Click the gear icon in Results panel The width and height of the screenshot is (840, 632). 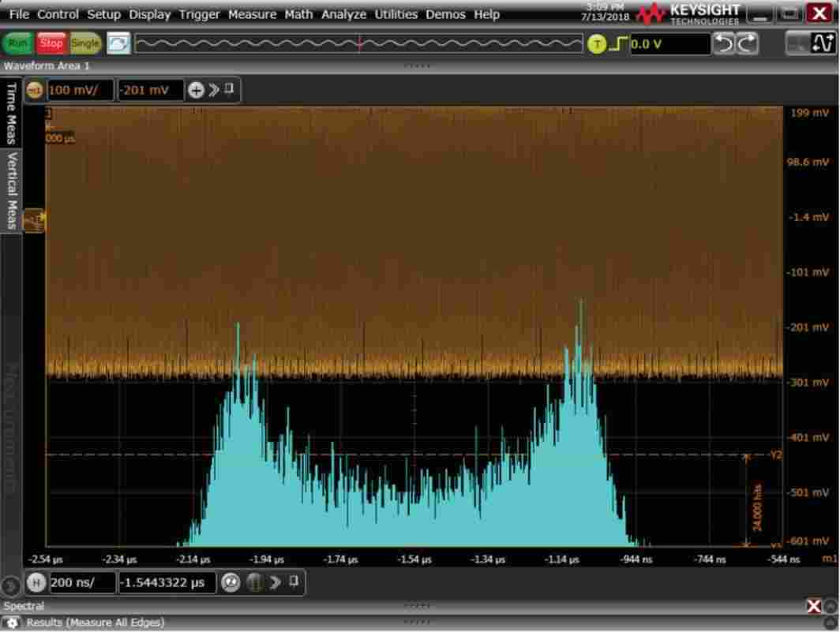coord(13,623)
